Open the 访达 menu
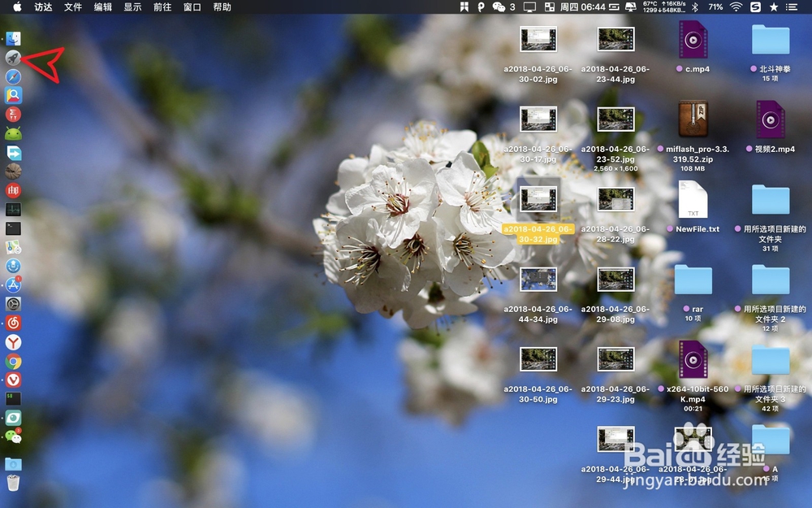The width and height of the screenshot is (812, 508). click(44, 7)
